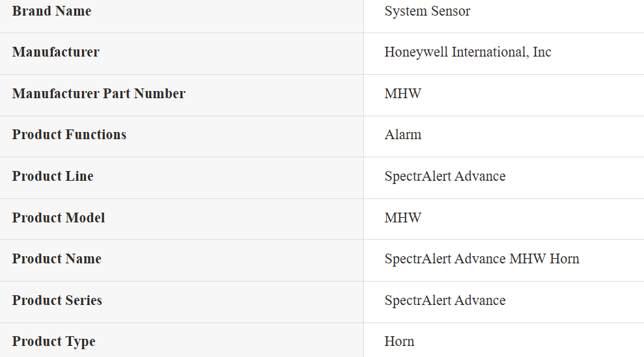Click the Product Functions label
The image size is (644, 357).
(x=70, y=135)
